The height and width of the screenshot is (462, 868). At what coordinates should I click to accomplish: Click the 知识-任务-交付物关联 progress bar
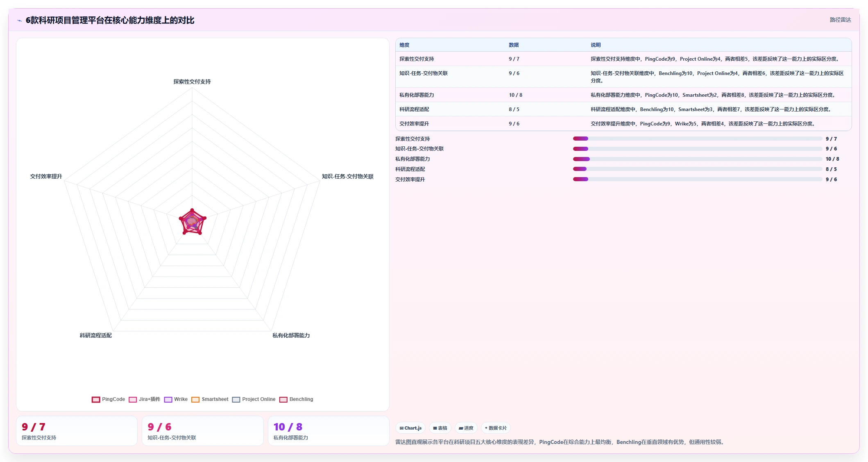click(x=697, y=149)
